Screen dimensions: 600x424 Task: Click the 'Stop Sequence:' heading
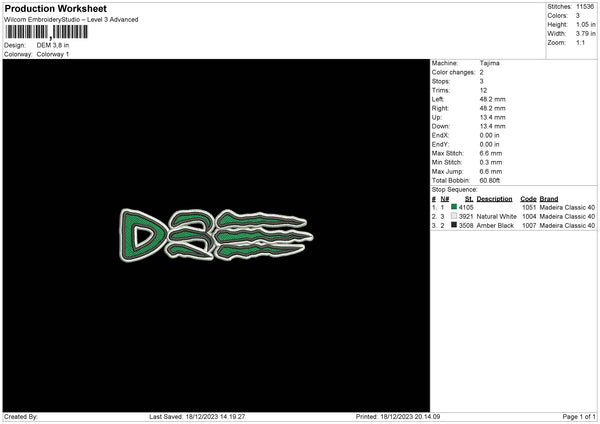(x=455, y=190)
